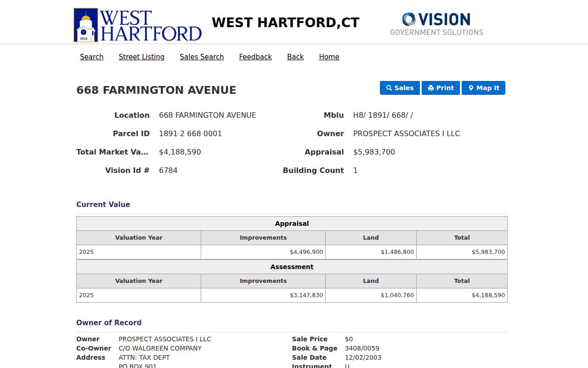Select co-owner C/O WALGREEN COMPANY text
Viewport: 588px width, 368px height.
(x=160, y=348)
